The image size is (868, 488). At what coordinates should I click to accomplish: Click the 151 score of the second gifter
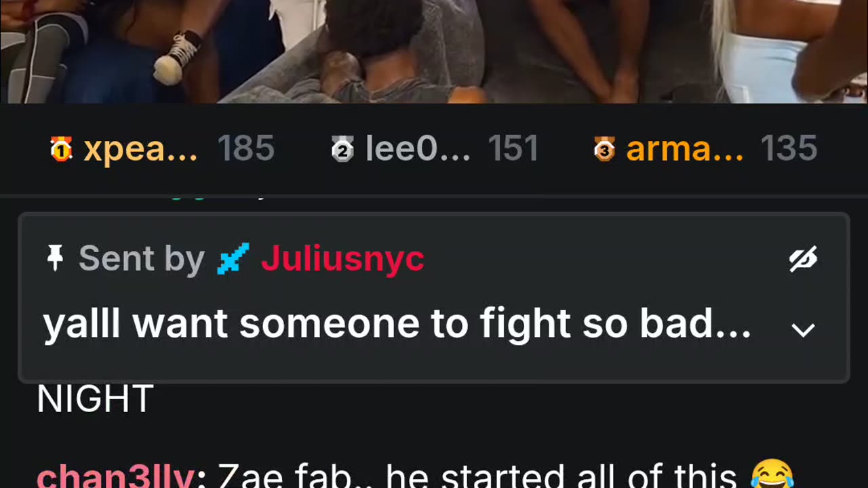(x=513, y=149)
